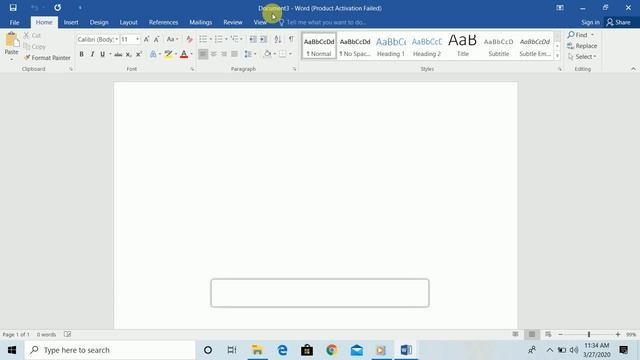This screenshot has width=640, height=360.
Task: Click the Share button
Action: (x=618, y=22)
